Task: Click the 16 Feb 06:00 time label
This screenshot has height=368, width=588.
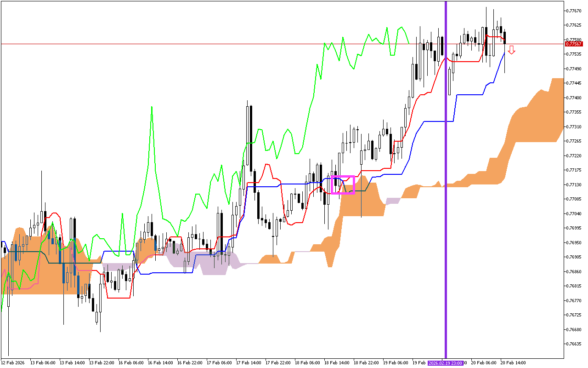Action: [x=130, y=363]
